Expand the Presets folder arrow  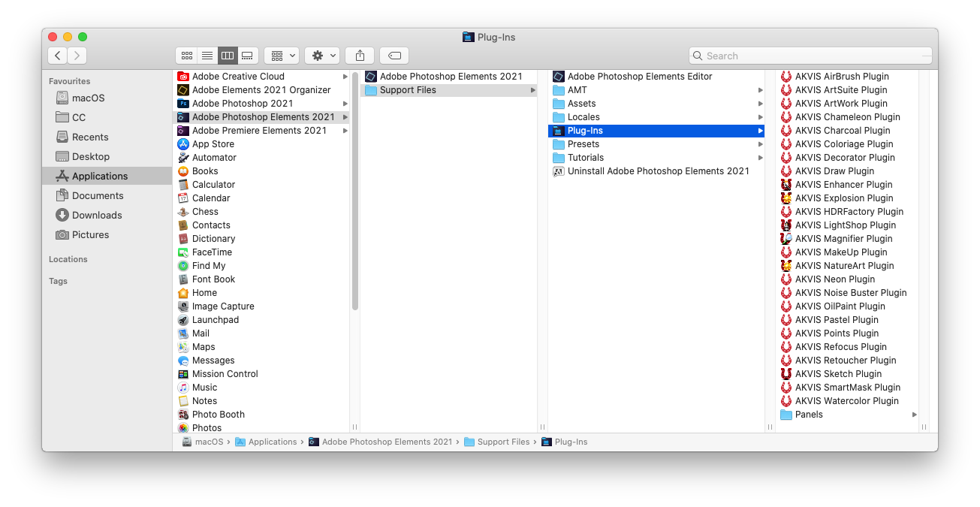pyautogui.click(x=761, y=144)
